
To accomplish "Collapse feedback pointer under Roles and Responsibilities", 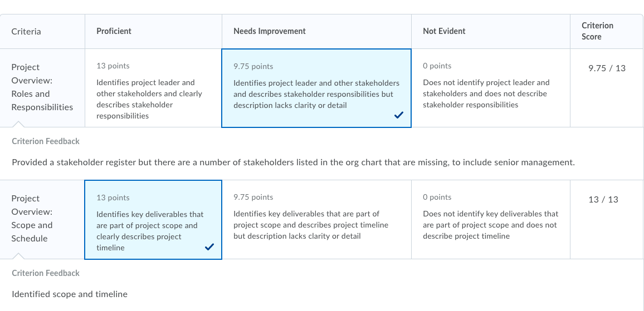I will (19, 124).
